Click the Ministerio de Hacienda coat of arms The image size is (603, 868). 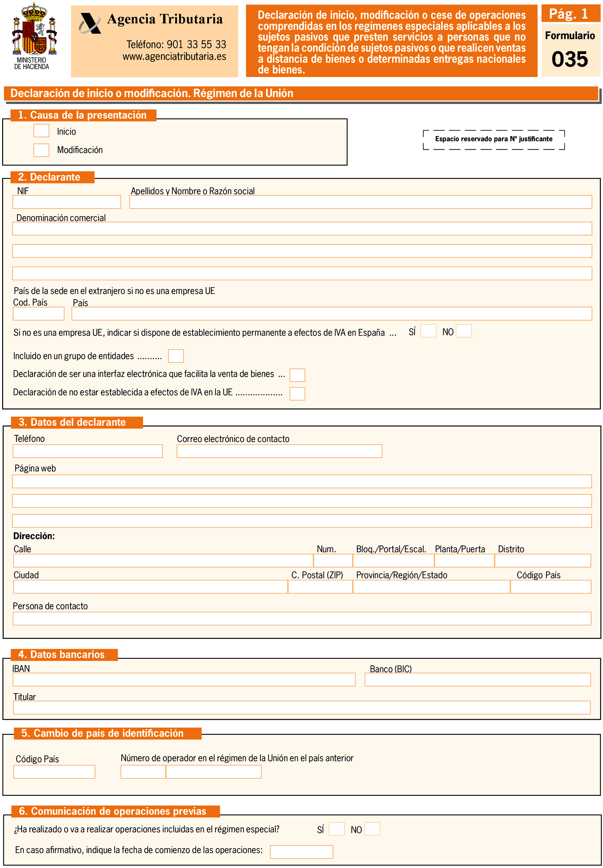click(34, 29)
